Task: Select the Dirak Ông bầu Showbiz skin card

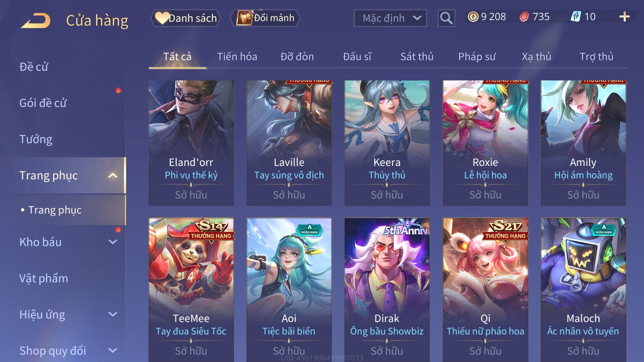Action: [x=387, y=290]
